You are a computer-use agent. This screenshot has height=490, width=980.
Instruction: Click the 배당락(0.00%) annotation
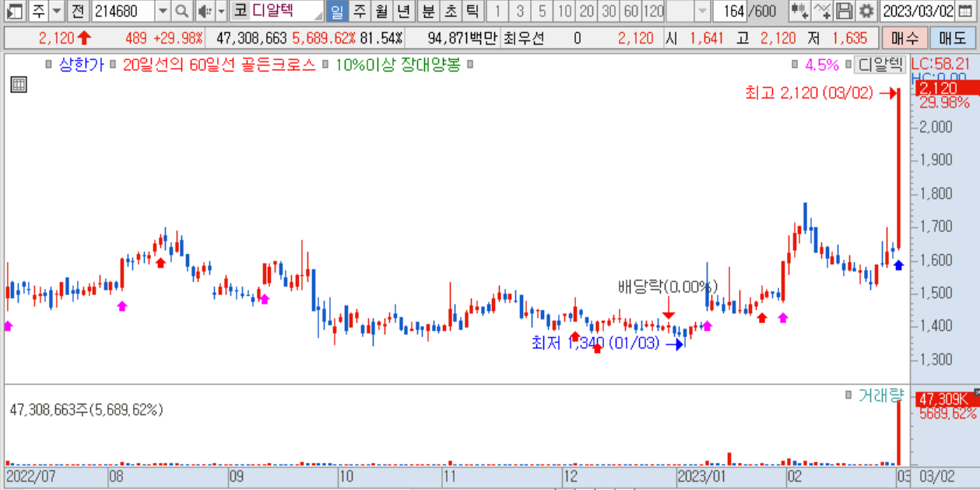667,286
